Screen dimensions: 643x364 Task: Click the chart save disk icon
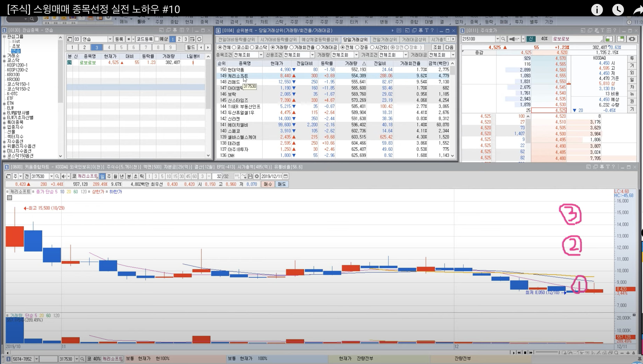[x=250, y=177]
